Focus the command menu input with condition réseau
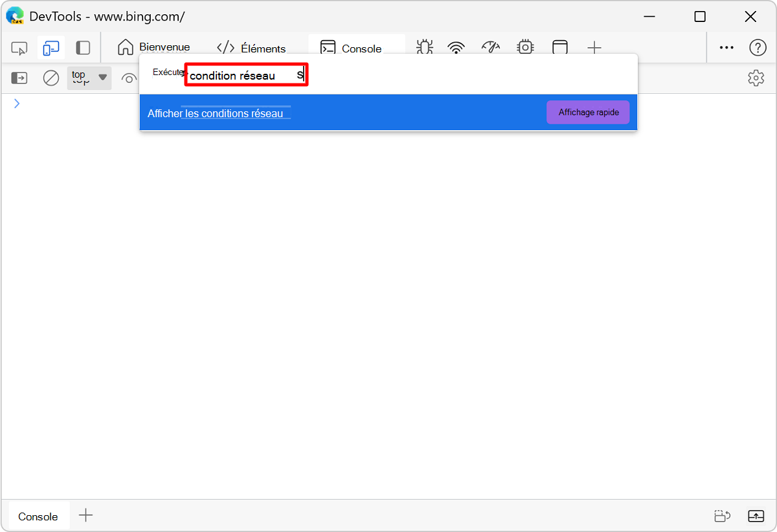 (246, 75)
